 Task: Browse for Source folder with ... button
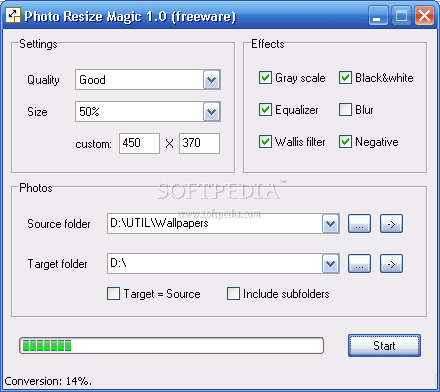click(359, 224)
